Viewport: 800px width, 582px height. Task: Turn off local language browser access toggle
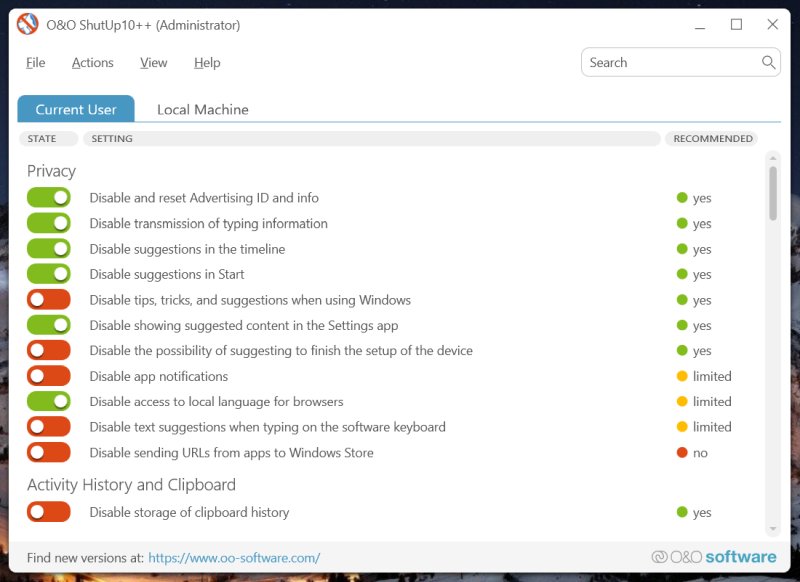(48, 401)
